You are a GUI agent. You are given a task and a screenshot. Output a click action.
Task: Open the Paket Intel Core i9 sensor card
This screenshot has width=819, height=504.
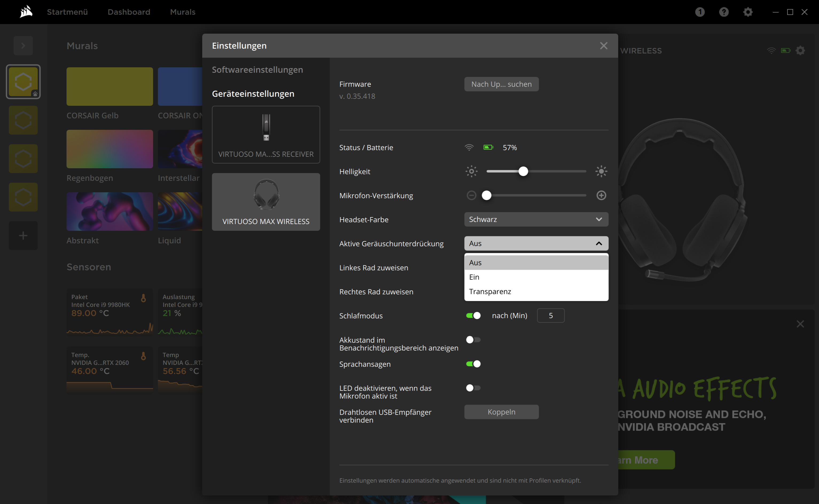point(110,312)
